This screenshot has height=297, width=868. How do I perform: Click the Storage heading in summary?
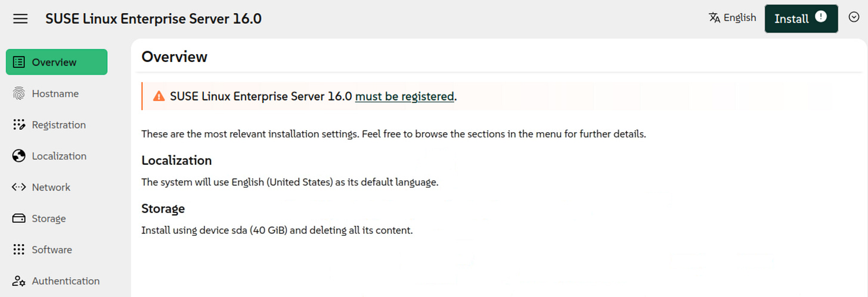click(x=163, y=208)
